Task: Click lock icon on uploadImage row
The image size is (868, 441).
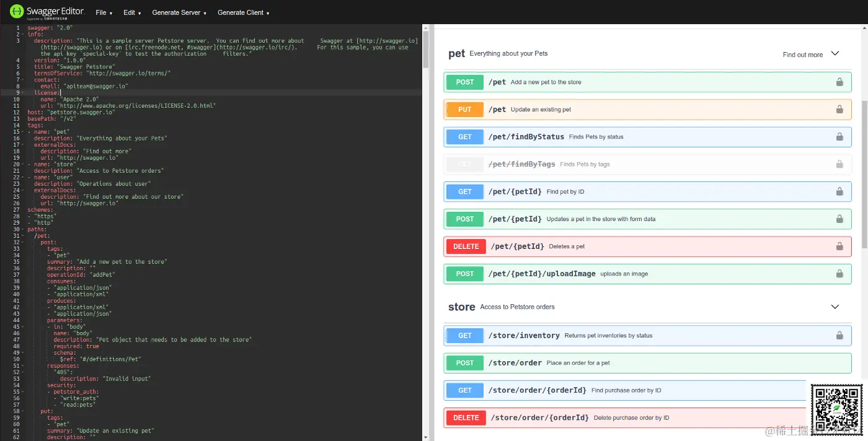Action: 839,273
